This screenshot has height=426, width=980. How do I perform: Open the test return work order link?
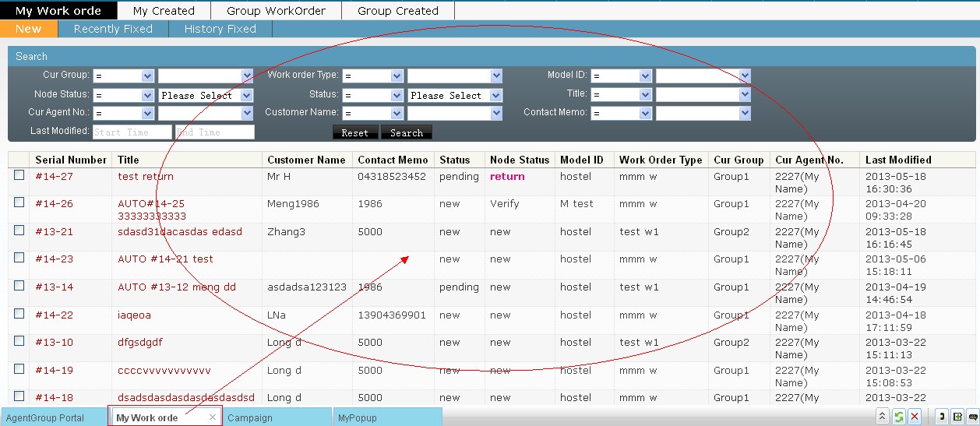pyautogui.click(x=146, y=176)
